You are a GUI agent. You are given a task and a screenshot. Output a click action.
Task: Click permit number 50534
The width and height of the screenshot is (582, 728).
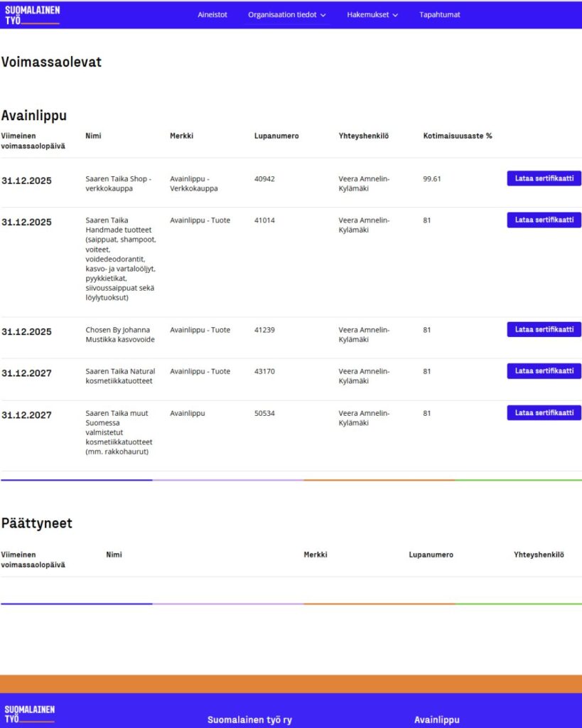(x=264, y=413)
